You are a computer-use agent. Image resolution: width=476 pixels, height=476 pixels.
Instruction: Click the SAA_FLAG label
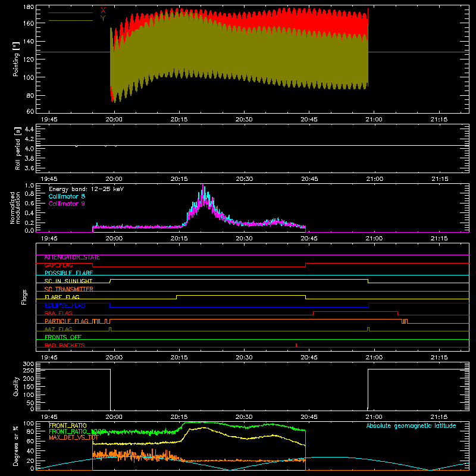coord(58,313)
